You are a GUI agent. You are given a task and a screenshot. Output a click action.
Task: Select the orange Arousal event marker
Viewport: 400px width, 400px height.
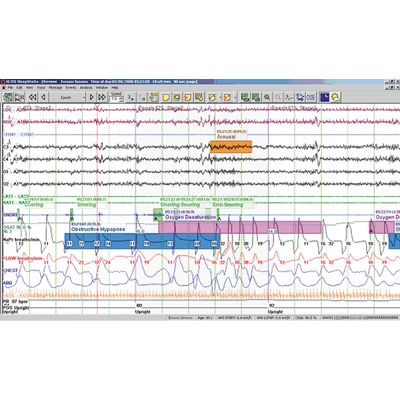pyautogui.click(x=231, y=147)
